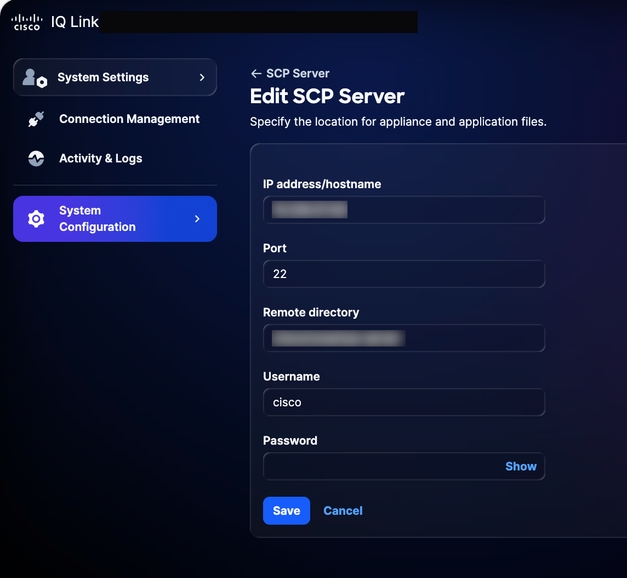Click the System Configuration gear icon

(x=36, y=219)
